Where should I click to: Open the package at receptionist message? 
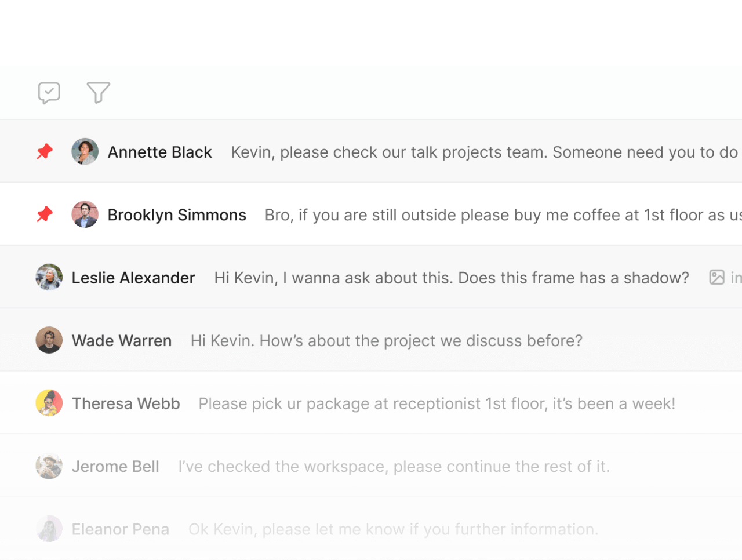pos(437,403)
